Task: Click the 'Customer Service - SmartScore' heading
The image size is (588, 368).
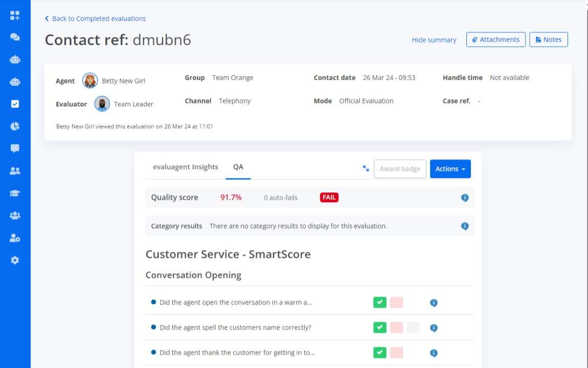Action: pyautogui.click(x=228, y=254)
